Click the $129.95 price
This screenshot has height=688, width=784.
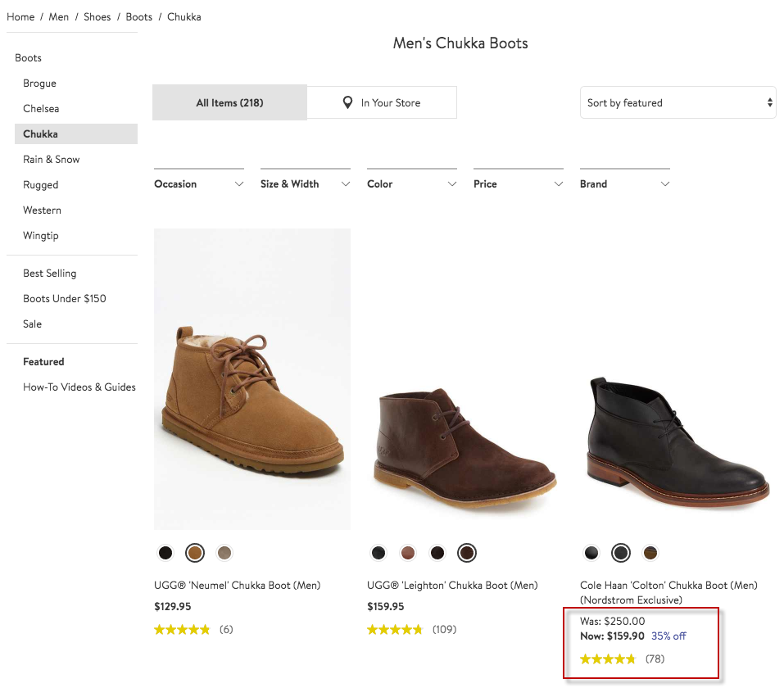(173, 606)
